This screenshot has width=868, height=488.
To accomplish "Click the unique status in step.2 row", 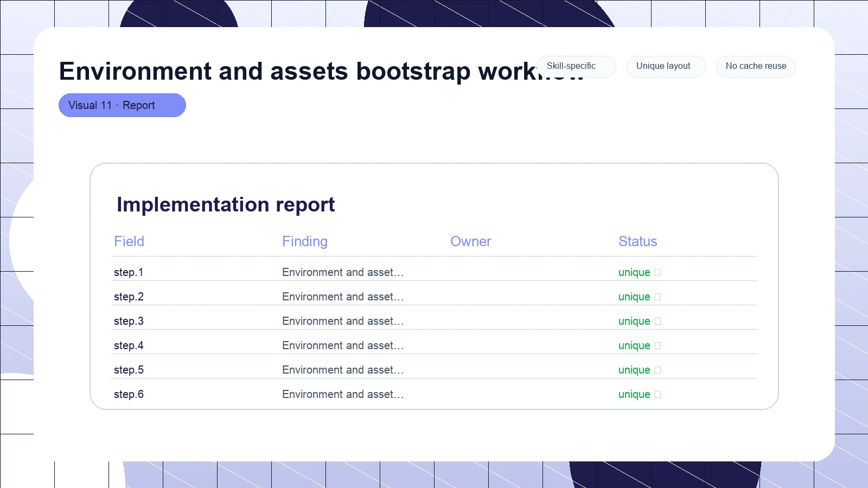I will 634,297.
